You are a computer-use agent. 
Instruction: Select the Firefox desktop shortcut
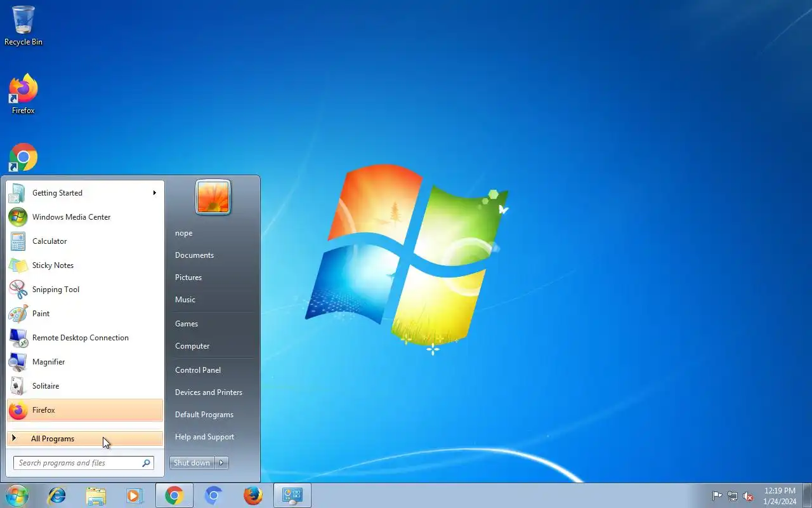(x=23, y=94)
